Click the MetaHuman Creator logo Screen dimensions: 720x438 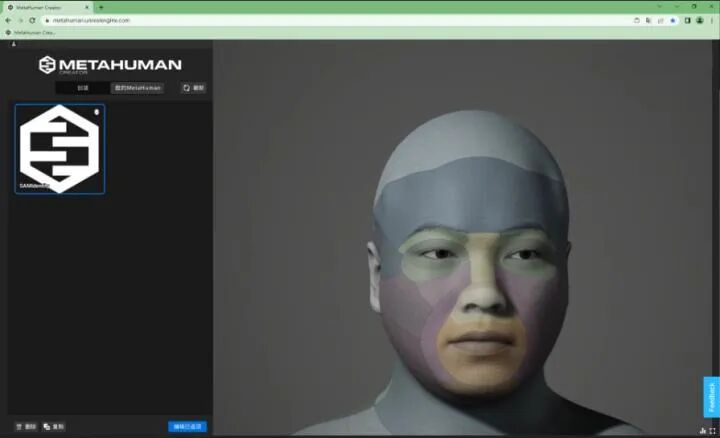[110, 65]
